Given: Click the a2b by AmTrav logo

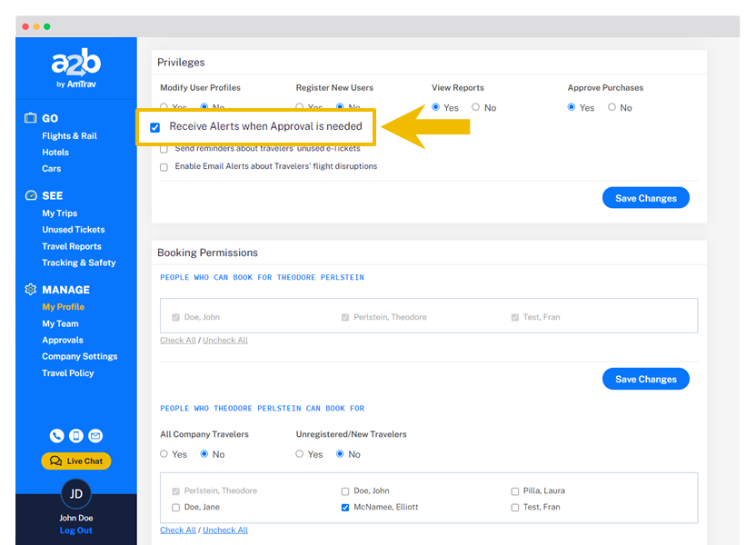Looking at the screenshot, I should coord(76,70).
